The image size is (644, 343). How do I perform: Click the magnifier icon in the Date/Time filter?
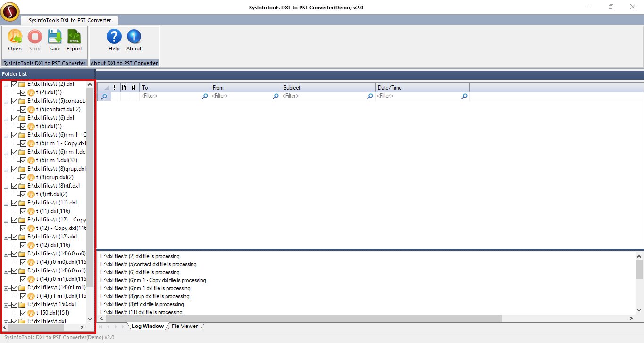point(464,96)
